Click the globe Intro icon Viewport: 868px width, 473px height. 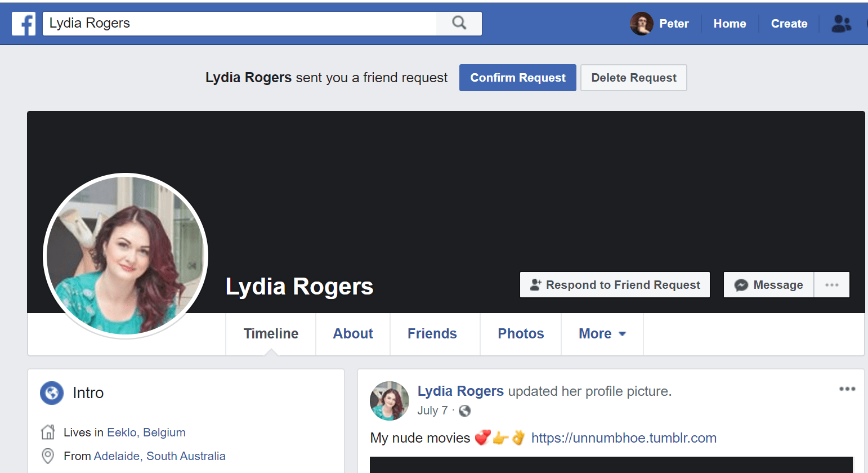pyautogui.click(x=52, y=392)
